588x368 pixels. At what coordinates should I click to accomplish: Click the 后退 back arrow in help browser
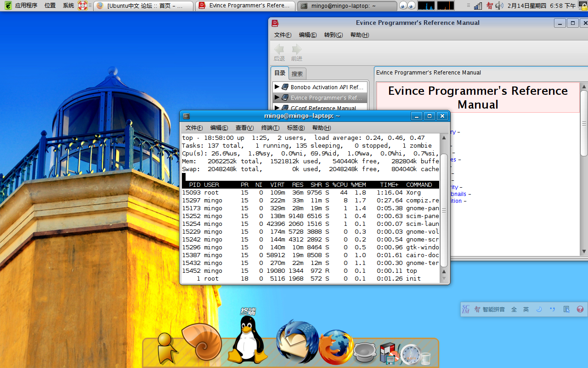tap(279, 52)
